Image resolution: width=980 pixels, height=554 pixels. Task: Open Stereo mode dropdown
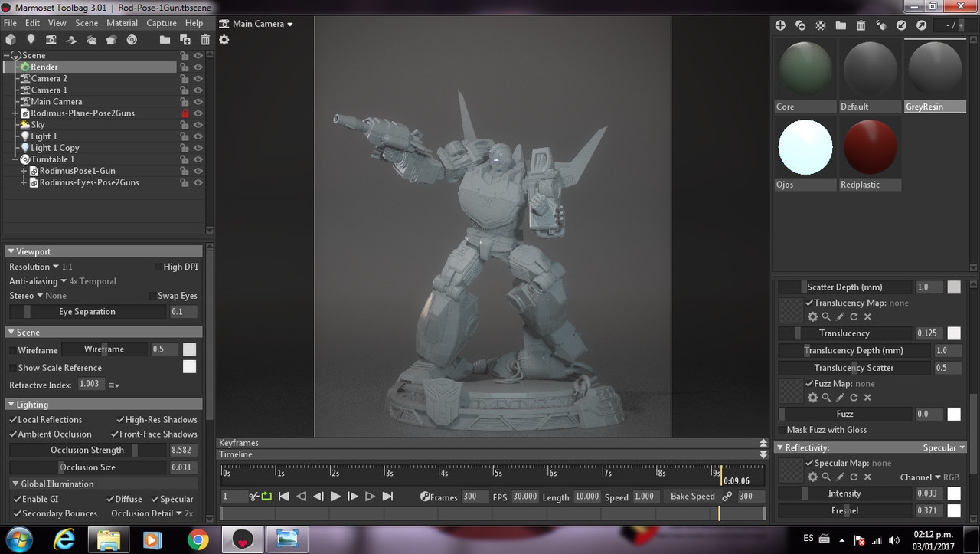point(26,296)
